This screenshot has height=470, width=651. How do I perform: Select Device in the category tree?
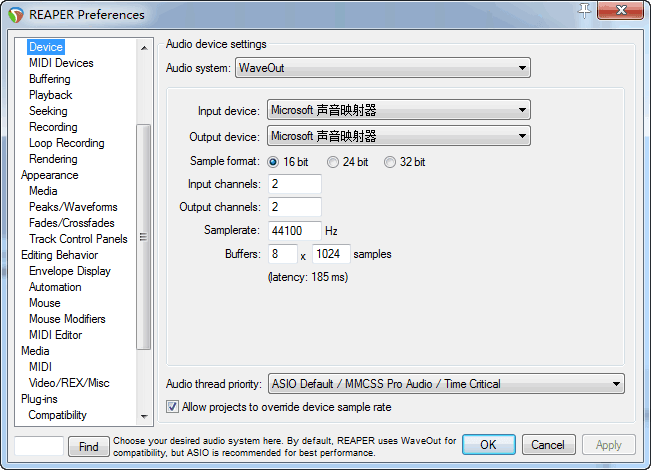(46, 47)
